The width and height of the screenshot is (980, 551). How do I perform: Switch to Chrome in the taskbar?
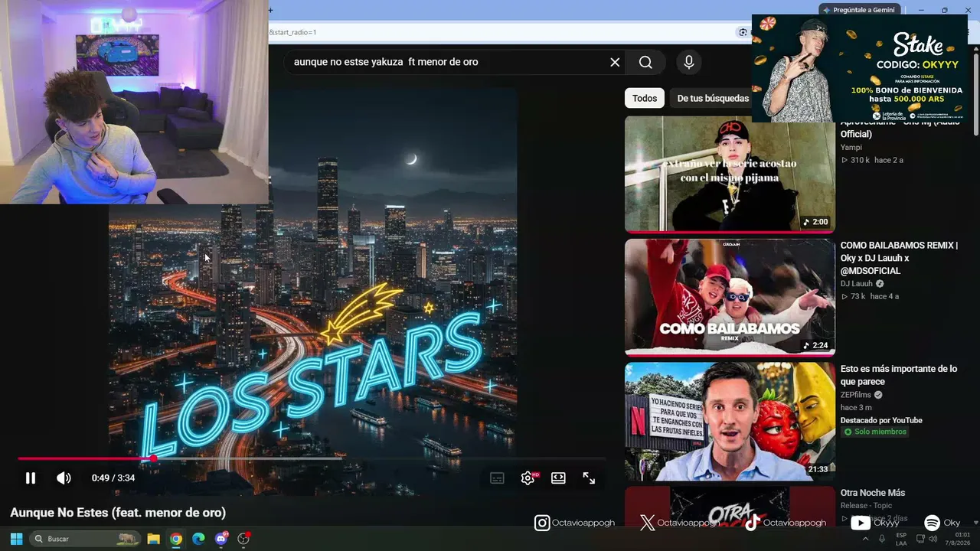coord(176,539)
